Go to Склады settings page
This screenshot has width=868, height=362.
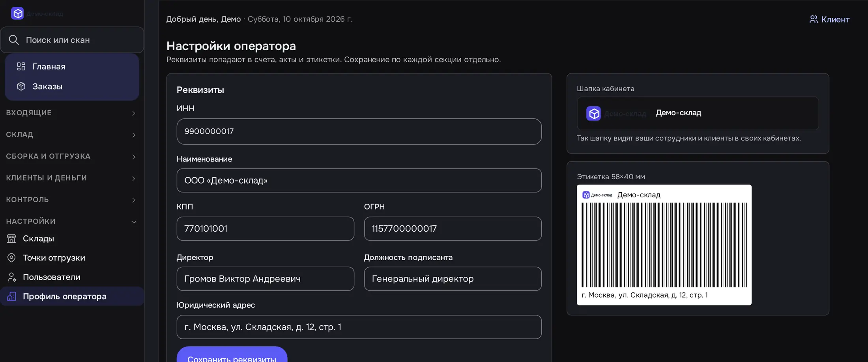pyautogui.click(x=72, y=238)
